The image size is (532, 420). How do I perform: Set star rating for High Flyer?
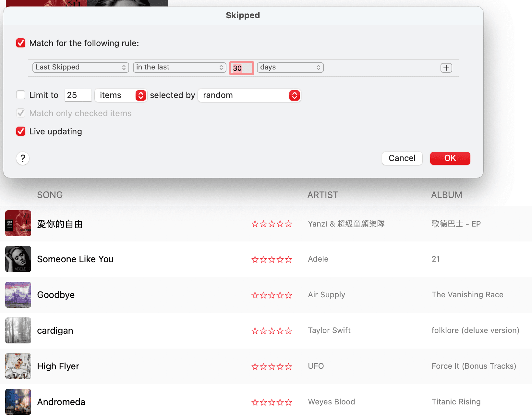[x=272, y=366]
